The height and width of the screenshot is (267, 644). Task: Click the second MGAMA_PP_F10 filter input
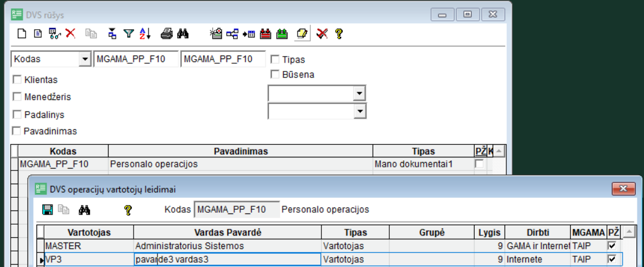tap(223, 59)
